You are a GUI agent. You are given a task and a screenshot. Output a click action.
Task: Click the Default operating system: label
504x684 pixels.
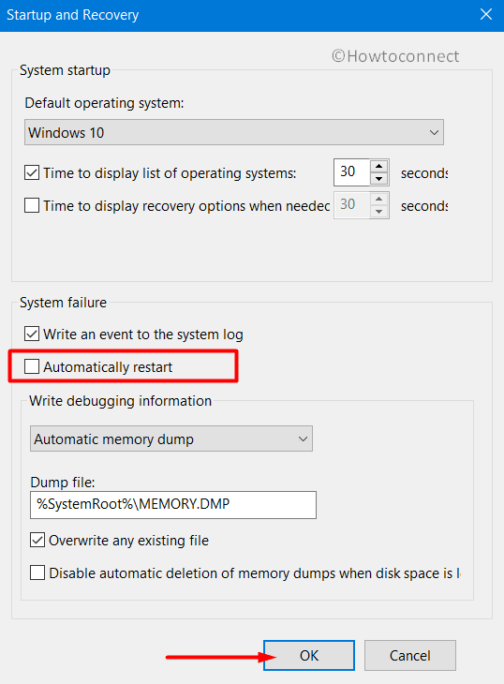tap(104, 103)
